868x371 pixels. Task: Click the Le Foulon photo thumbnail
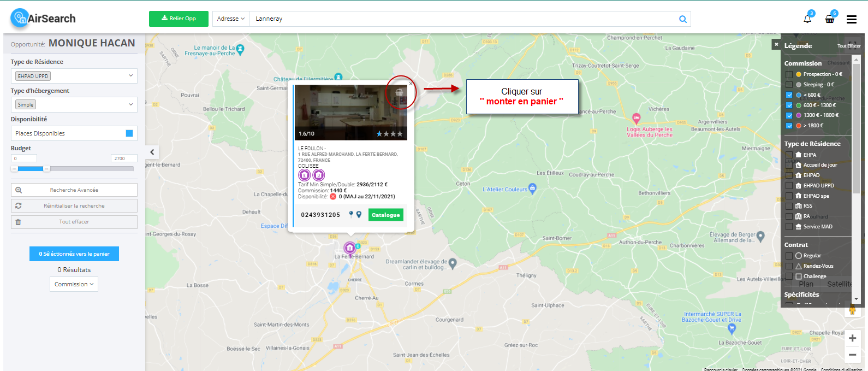(x=351, y=112)
